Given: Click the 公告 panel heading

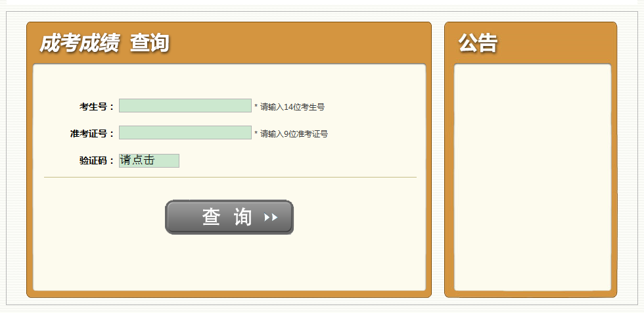Looking at the screenshot, I should click(x=478, y=43).
